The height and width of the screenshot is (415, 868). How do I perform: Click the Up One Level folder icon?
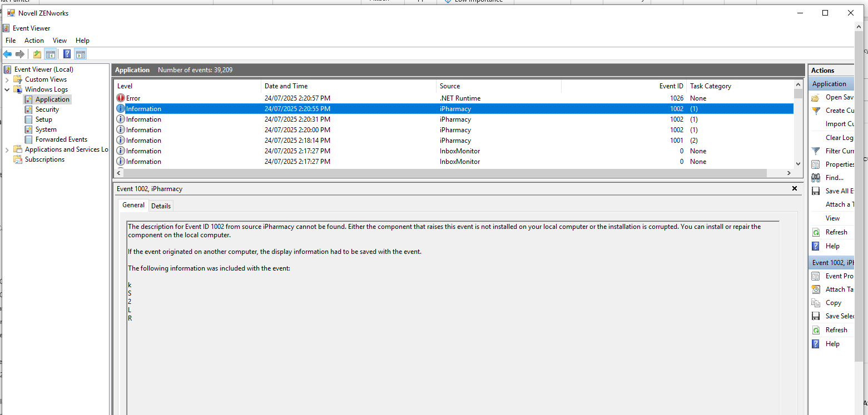[37, 54]
